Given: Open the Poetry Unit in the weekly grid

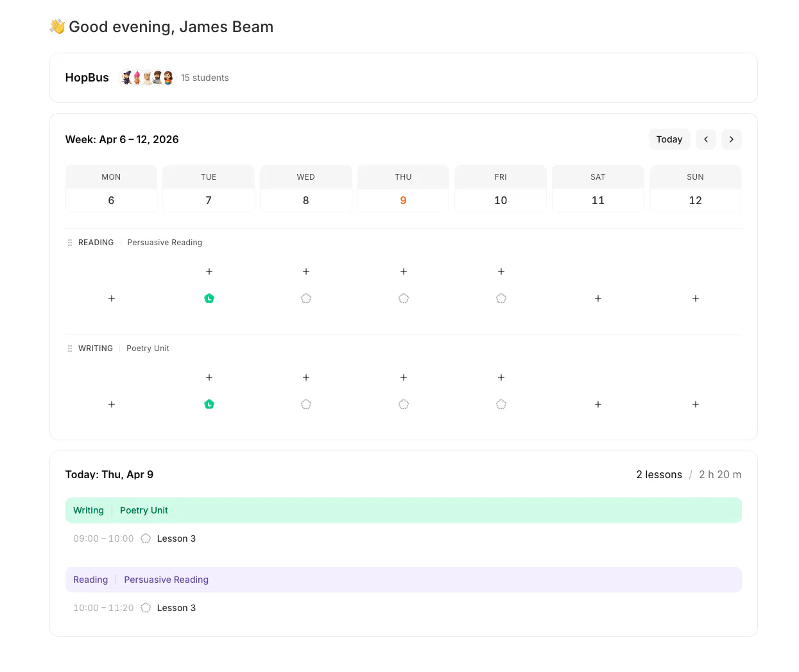Looking at the screenshot, I should click(148, 349).
